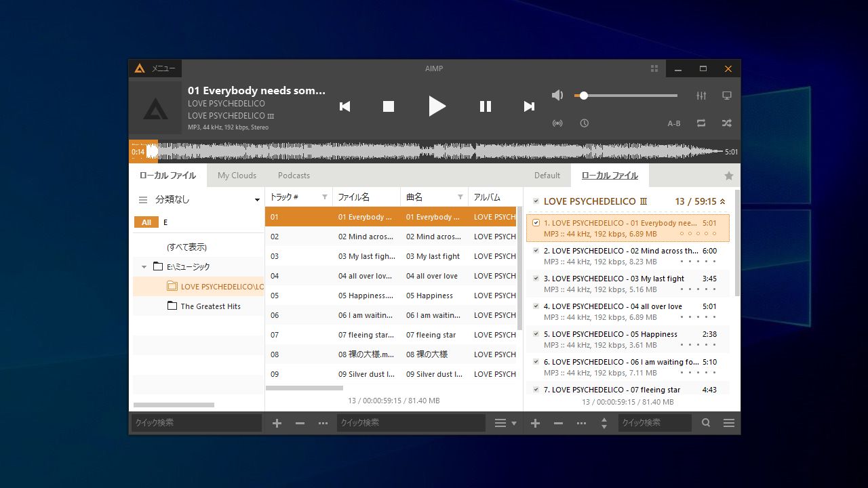The width and height of the screenshot is (868, 488).
Task: Click the playlist クイック検索 search field
Action: pyautogui.click(x=655, y=423)
